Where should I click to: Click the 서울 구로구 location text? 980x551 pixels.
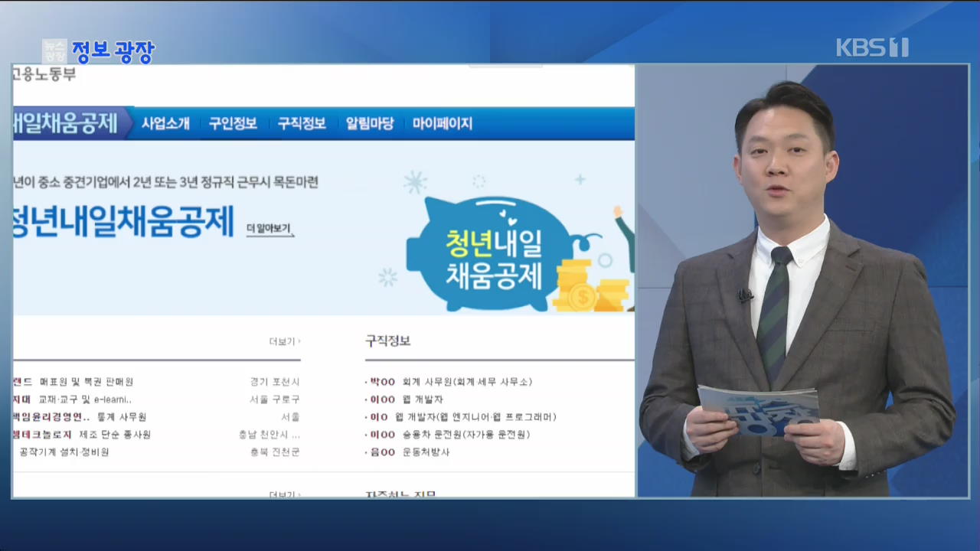pyautogui.click(x=275, y=399)
